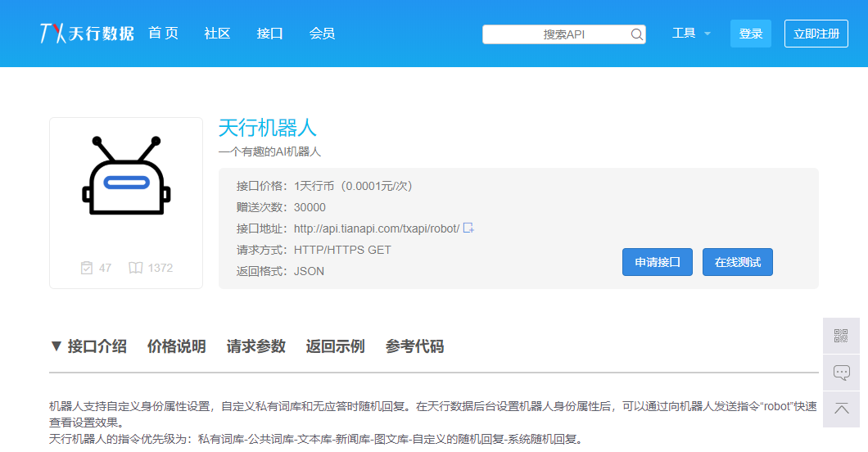This screenshot has height=452, width=868.
Task: Click the open-book icon beside 1372
Action: click(x=136, y=268)
